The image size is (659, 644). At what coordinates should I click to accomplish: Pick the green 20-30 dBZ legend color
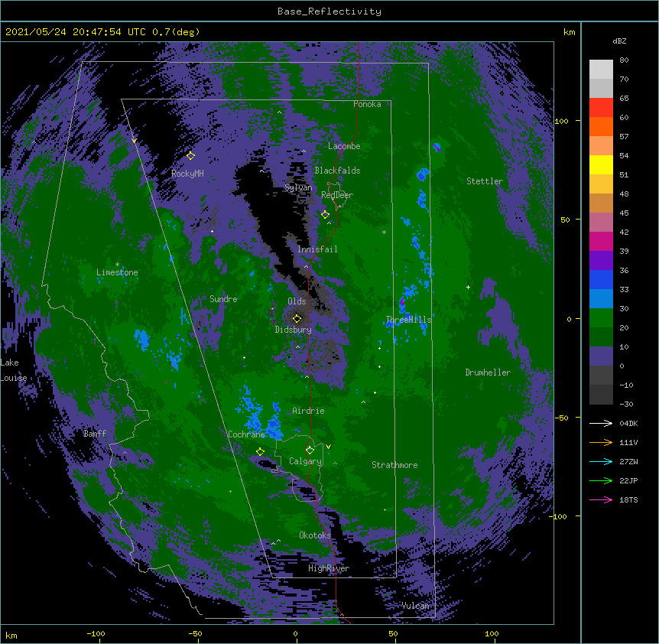(601, 318)
